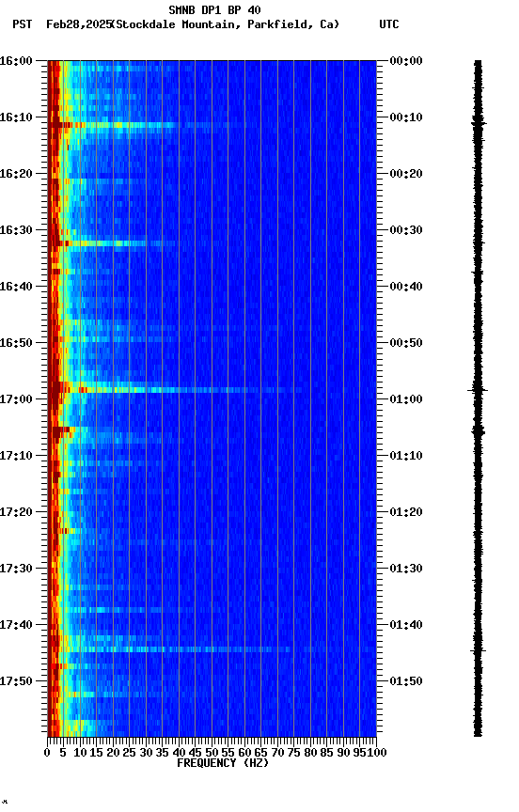
Task: Click the date 'Feb28,2025'
Action: [79, 24]
